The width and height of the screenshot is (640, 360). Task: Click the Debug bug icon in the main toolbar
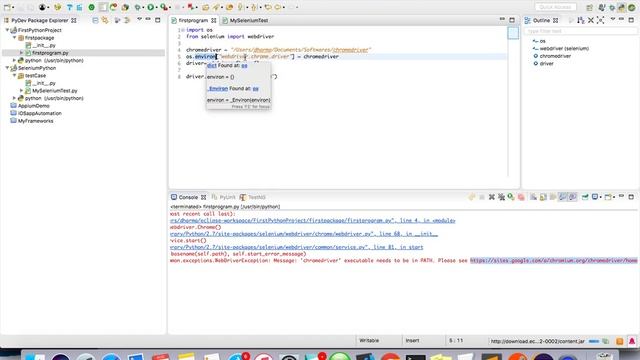(138, 7)
